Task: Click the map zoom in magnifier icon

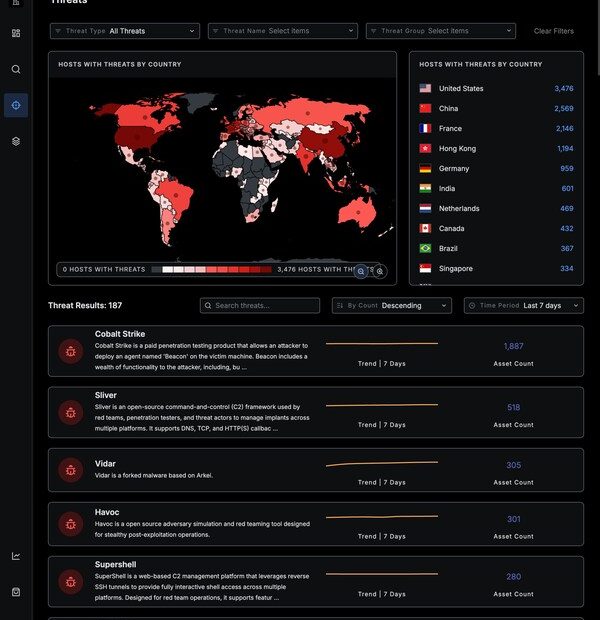Action: pos(380,271)
